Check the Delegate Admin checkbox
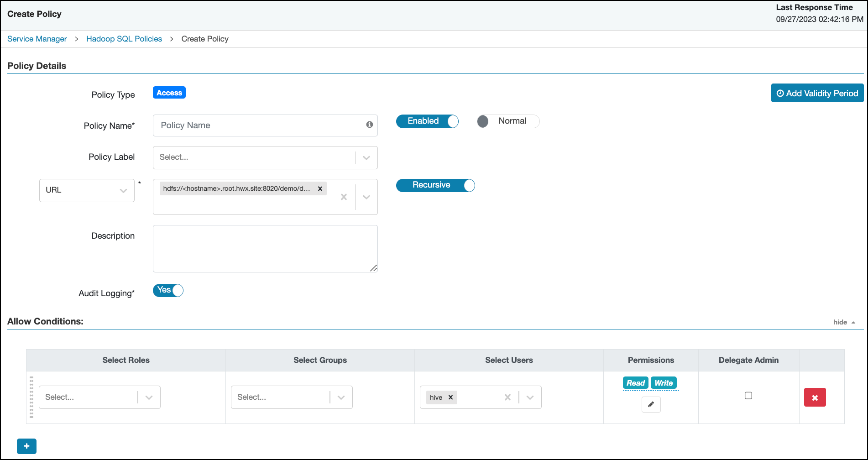 (x=748, y=395)
